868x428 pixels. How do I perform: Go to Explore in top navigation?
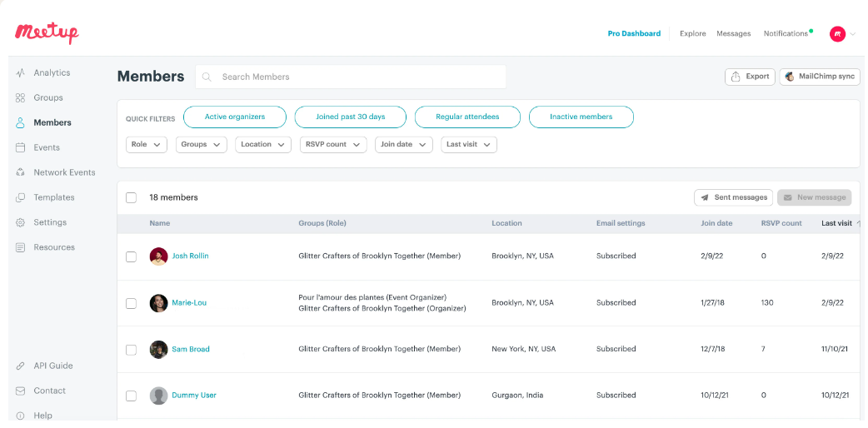point(692,34)
